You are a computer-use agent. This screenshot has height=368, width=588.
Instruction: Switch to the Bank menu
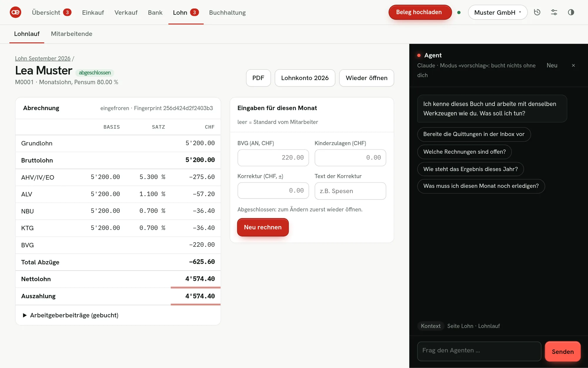pyautogui.click(x=155, y=12)
